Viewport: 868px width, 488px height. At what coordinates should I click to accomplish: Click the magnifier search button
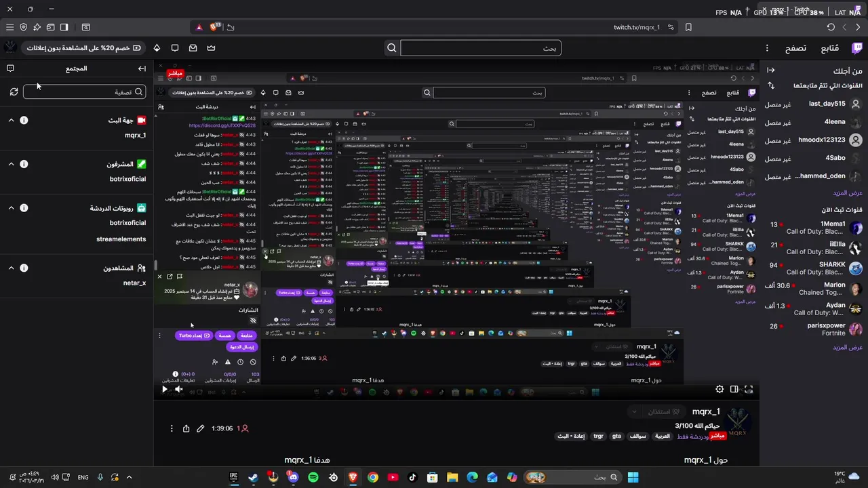[x=391, y=47]
